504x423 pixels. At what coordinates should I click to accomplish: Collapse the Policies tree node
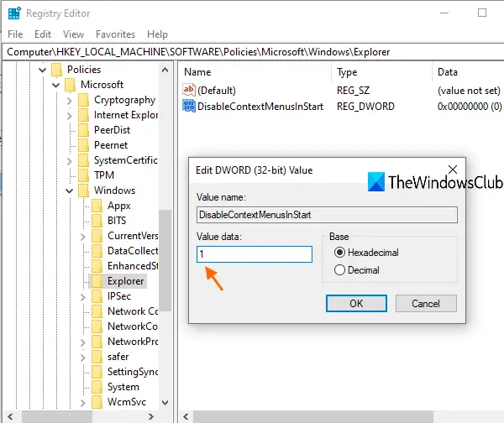click(x=42, y=70)
